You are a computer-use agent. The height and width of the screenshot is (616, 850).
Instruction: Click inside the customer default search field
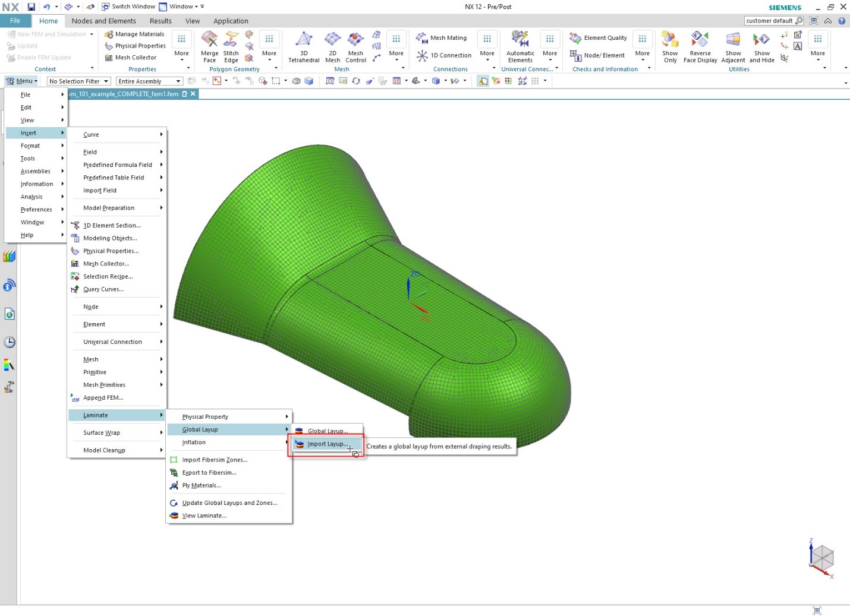770,20
